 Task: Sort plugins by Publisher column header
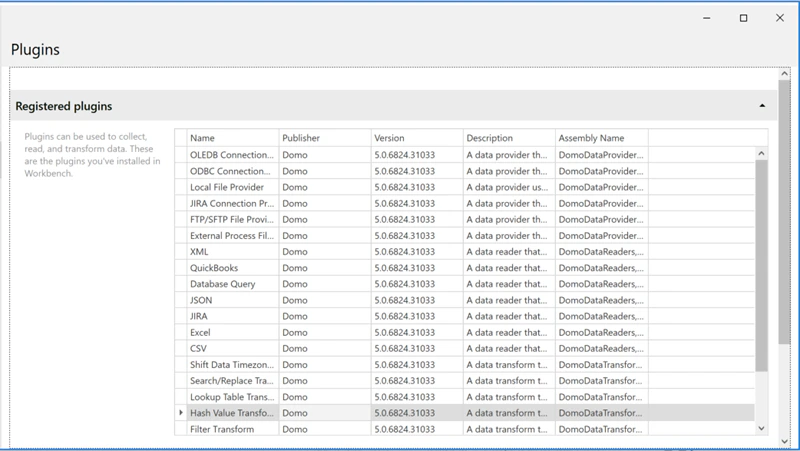[325, 138]
